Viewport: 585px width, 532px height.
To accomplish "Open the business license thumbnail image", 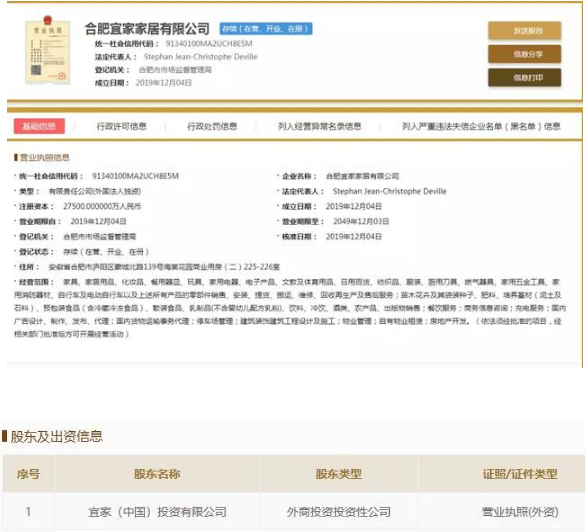I will 47,50.
